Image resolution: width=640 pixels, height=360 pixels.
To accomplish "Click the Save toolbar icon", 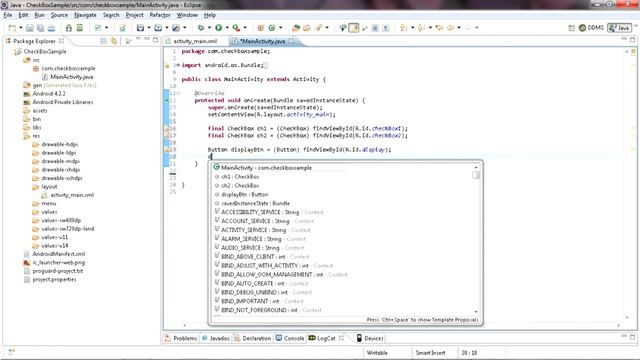I will 30,28.
